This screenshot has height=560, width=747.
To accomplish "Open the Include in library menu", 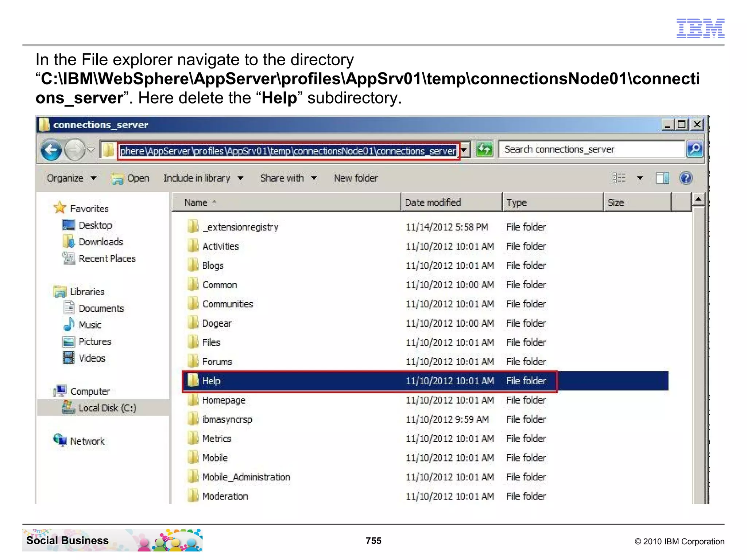I will tap(203, 178).
